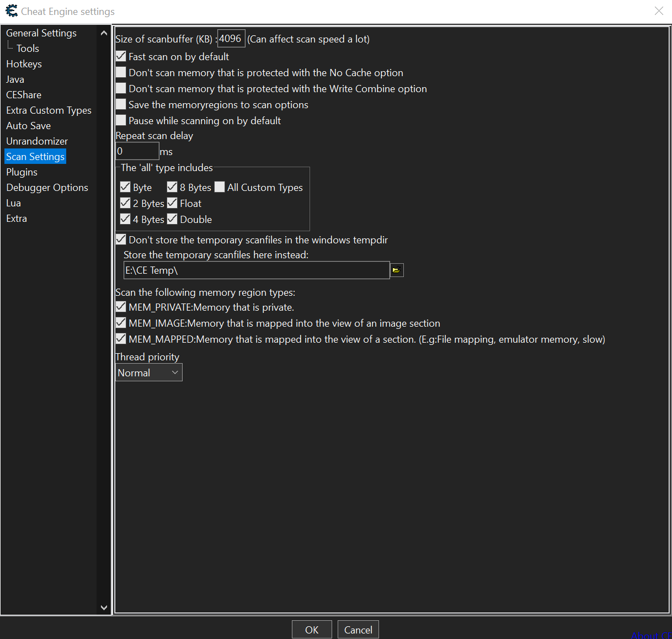Screen dimensions: 672x639
Task: Open the Hotkeys settings page
Action: [24, 64]
